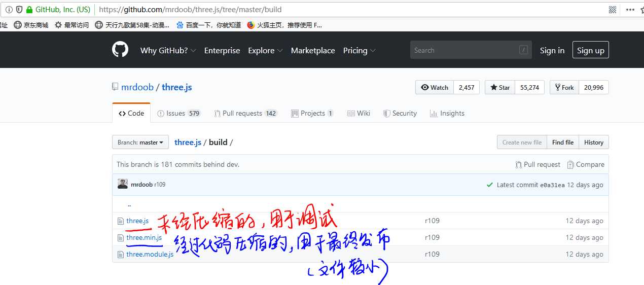Viewport: 644px width, 285px height.
Task: Fork the repository
Action: [x=564, y=87]
